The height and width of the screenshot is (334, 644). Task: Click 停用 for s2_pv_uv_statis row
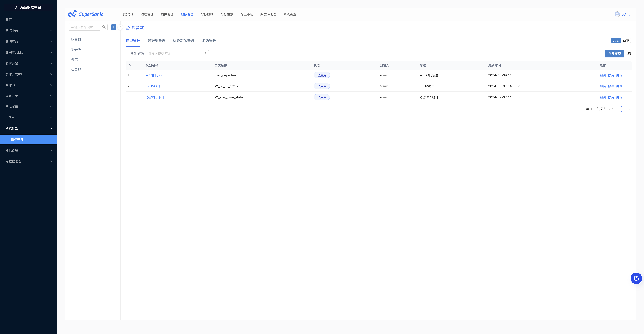coord(611,86)
